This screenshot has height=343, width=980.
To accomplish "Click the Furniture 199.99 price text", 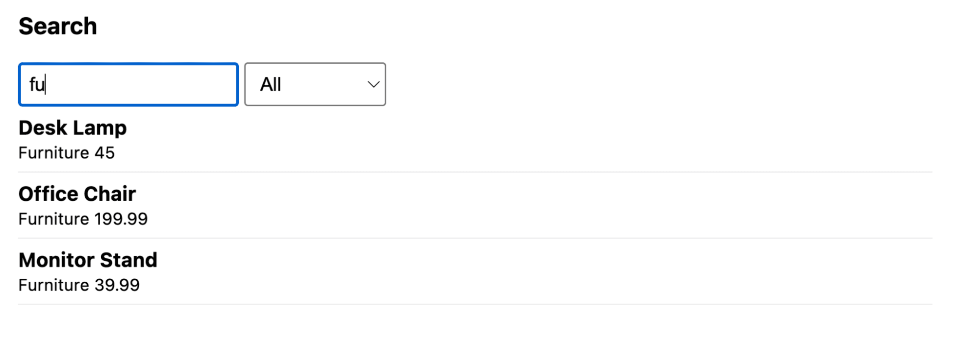I will pyautogui.click(x=83, y=219).
